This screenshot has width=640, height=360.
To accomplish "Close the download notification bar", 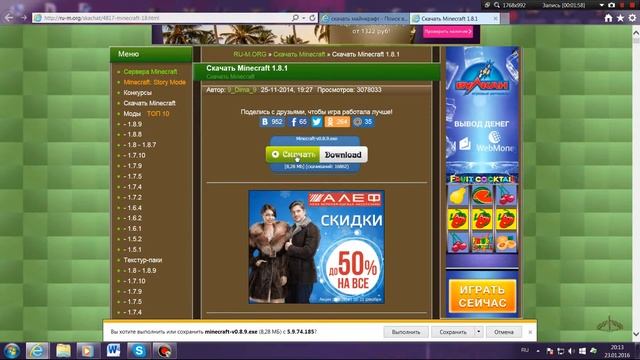I will [530, 332].
